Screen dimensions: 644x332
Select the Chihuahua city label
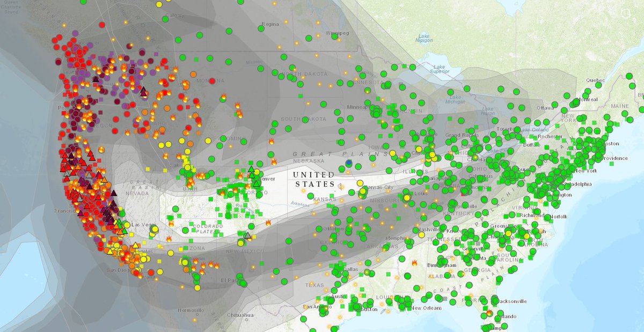241,315
